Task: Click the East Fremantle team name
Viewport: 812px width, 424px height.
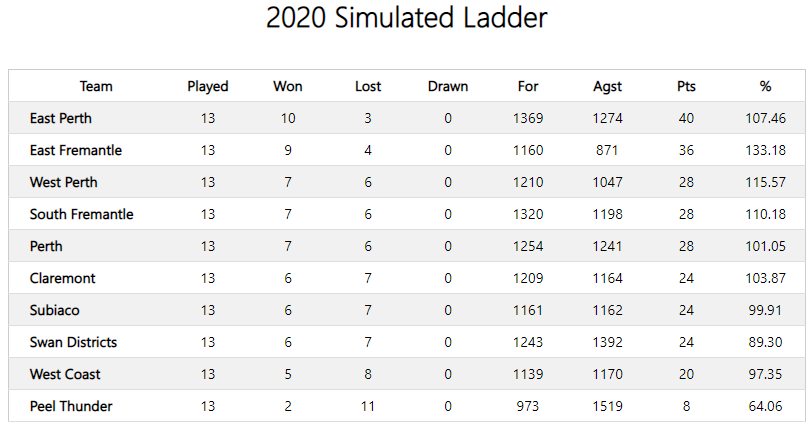Action: 76,150
